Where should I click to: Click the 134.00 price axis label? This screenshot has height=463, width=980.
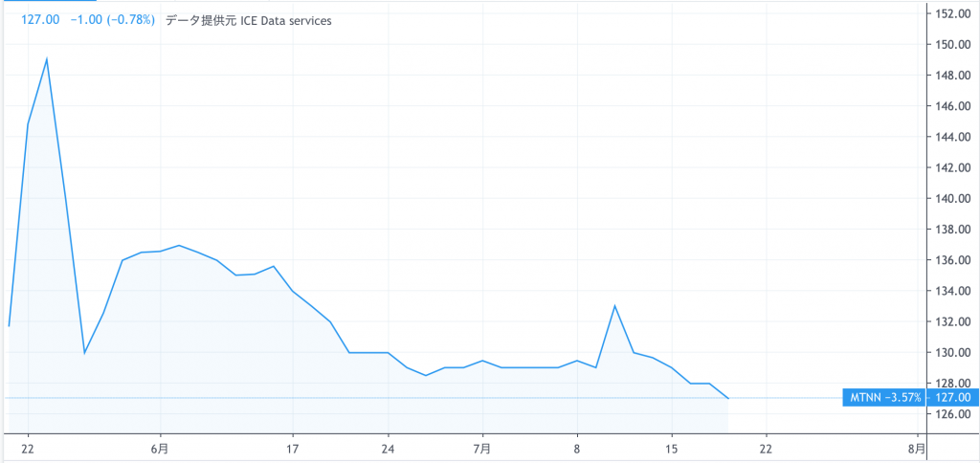pos(952,291)
